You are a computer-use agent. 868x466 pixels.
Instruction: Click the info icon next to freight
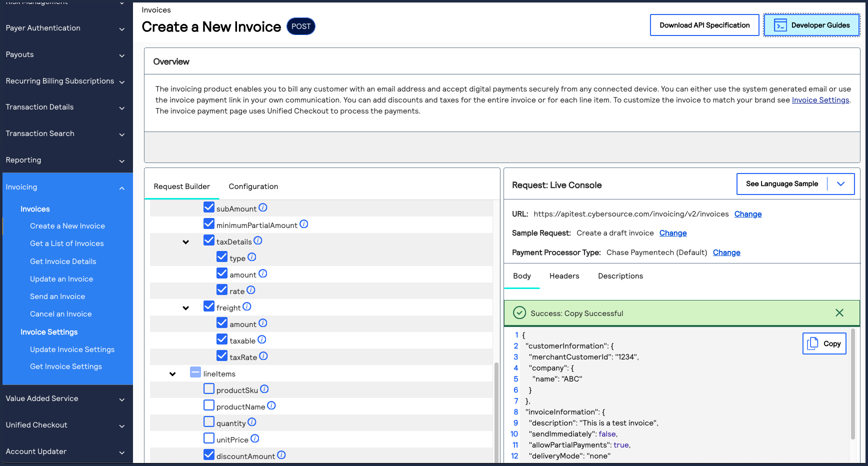246,306
